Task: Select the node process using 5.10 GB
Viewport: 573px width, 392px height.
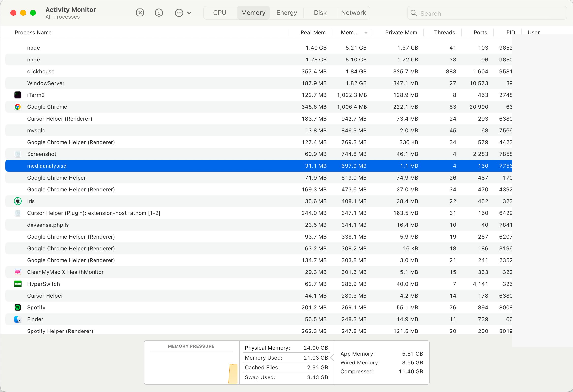Action: click(259, 60)
